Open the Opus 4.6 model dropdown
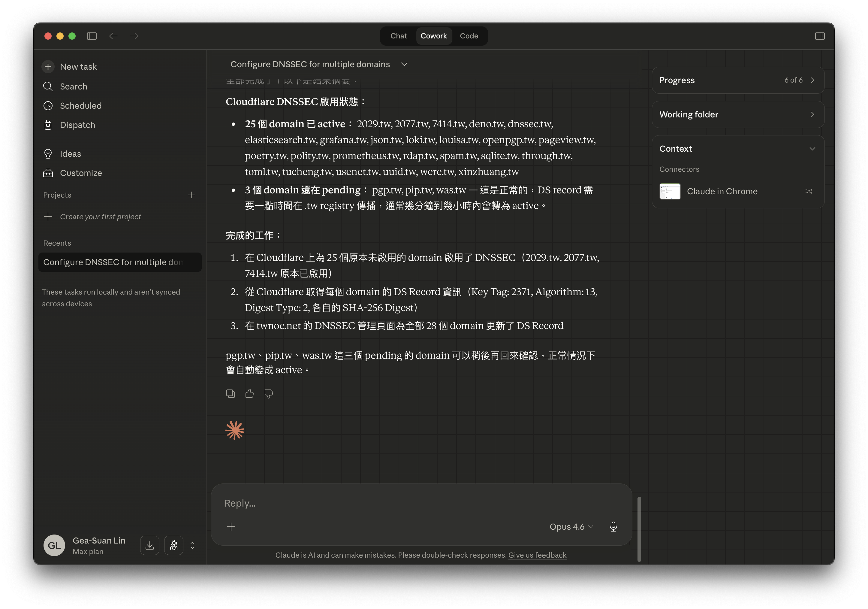868x609 pixels. click(x=571, y=526)
